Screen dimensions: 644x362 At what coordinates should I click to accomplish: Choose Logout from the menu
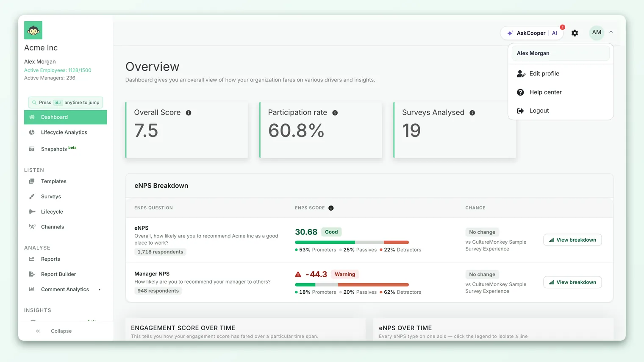tap(561, 111)
